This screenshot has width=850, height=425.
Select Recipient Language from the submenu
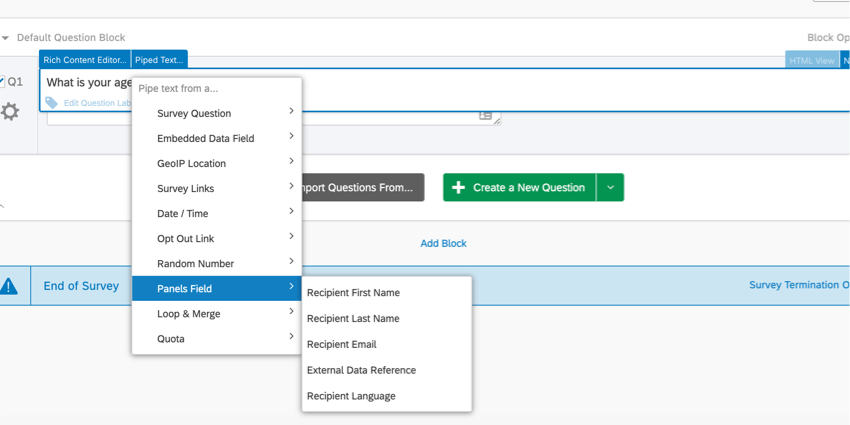(x=351, y=396)
